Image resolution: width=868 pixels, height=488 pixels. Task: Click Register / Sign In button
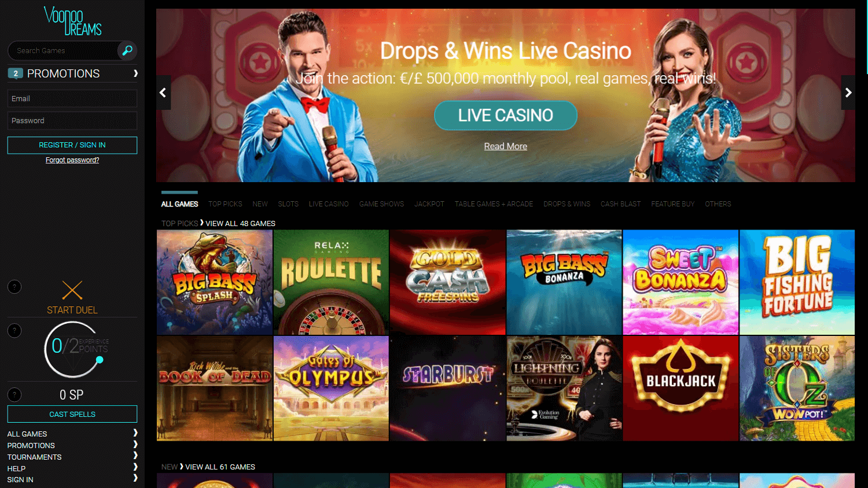[x=72, y=145]
